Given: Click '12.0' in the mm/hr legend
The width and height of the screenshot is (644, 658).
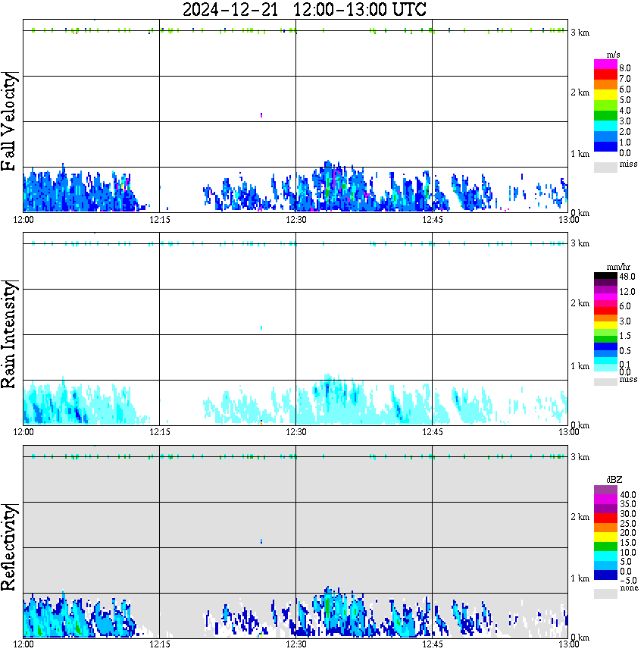Looking at the screenshot, I should pyautogui.click(x=627, y=292).
